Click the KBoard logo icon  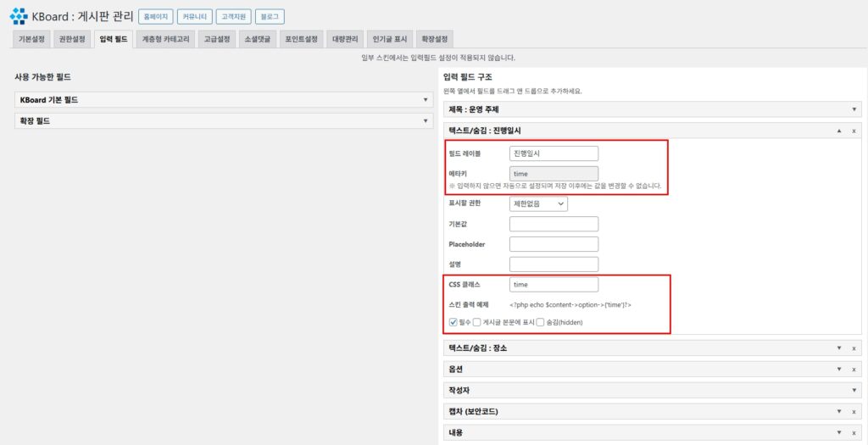[18, 16]
